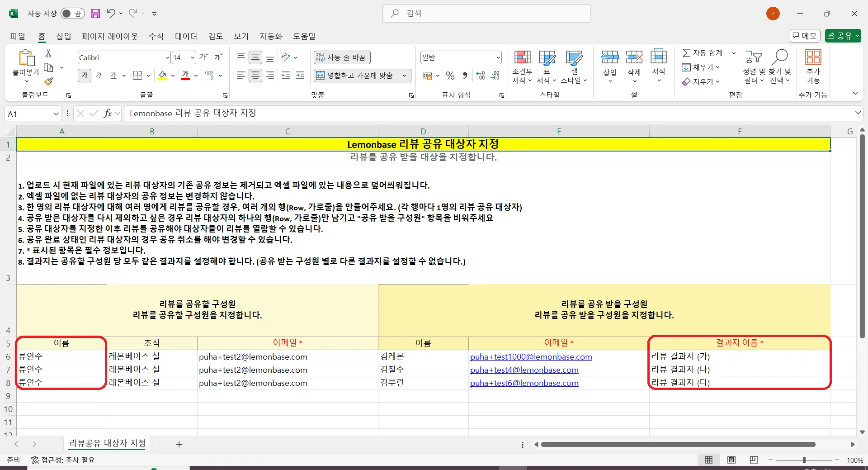Viewport: 868px width, 470px height.
Task: Apply the yellow fill color swatch
Action: tap(163, 76)
